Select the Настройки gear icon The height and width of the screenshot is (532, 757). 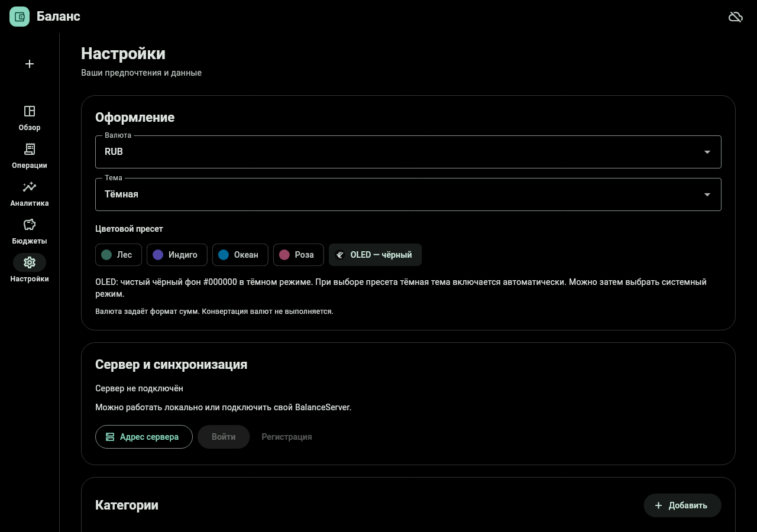[30, 262]
